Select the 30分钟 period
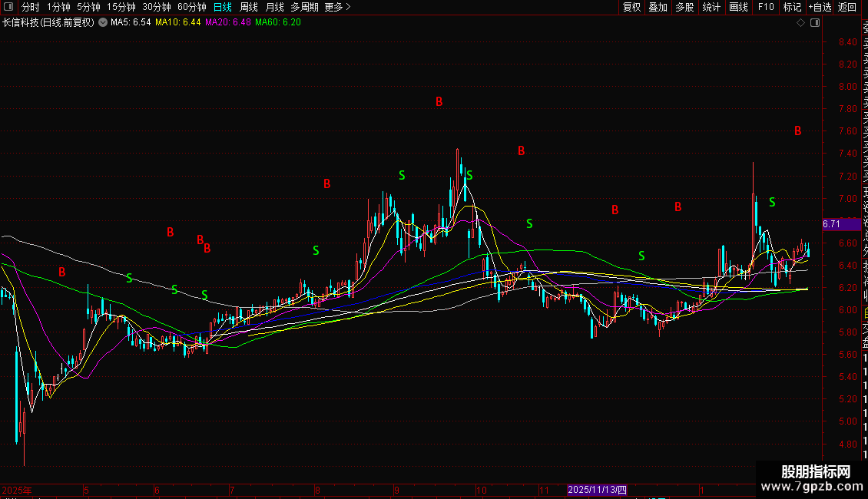 [x=157, y=7]
